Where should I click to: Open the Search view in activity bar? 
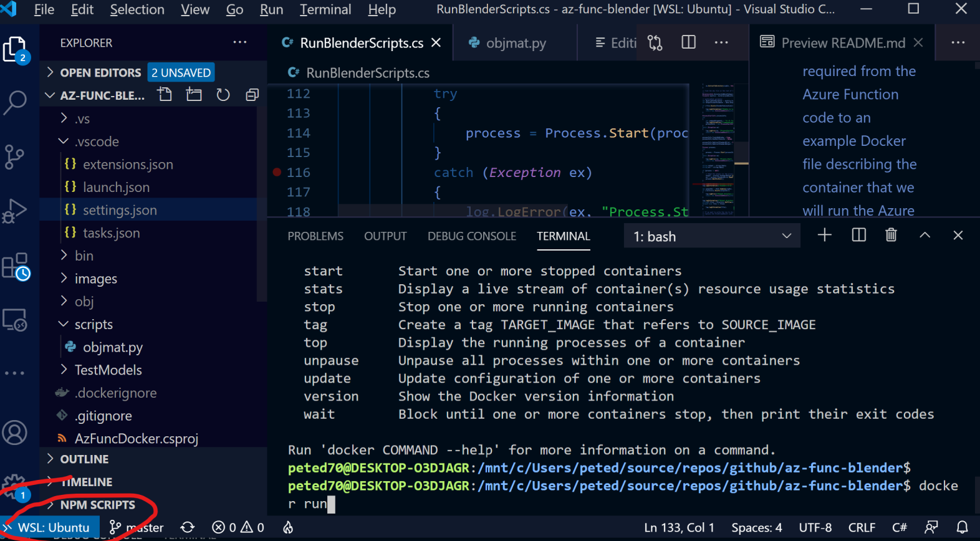[15, 103]
